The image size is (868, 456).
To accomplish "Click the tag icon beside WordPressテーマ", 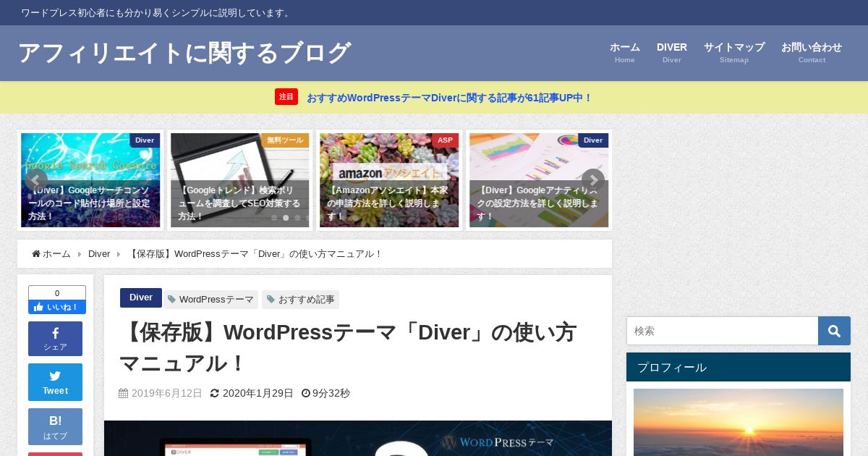I will pos(171,299).
